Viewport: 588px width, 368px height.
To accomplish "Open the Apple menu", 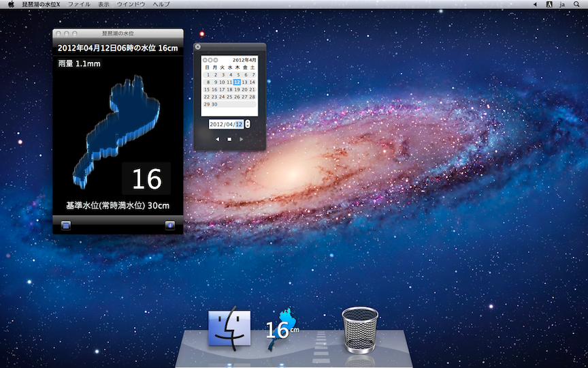I will tap(11, 5).
